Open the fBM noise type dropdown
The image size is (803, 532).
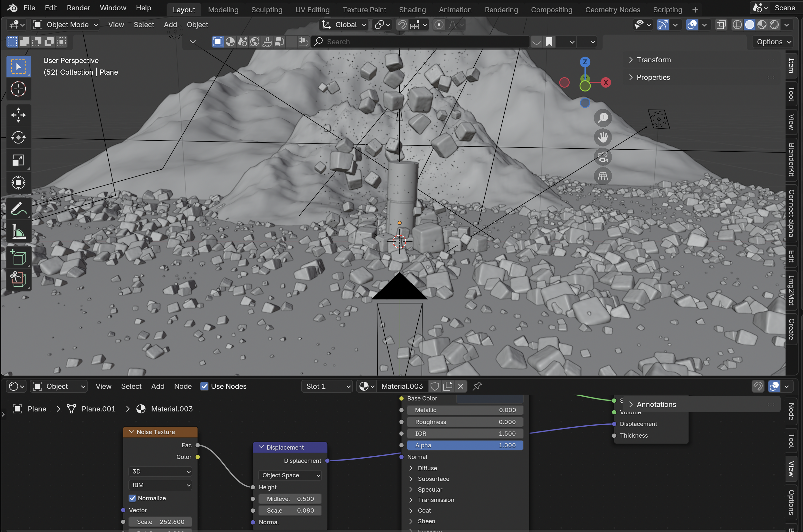pyautogui.click(x=160, y=485)
